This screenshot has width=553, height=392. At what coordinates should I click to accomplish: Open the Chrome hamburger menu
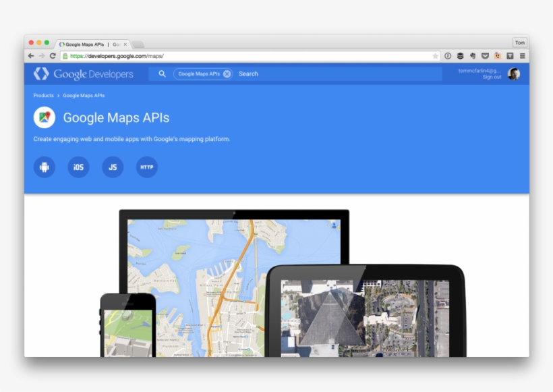[522, 57]
